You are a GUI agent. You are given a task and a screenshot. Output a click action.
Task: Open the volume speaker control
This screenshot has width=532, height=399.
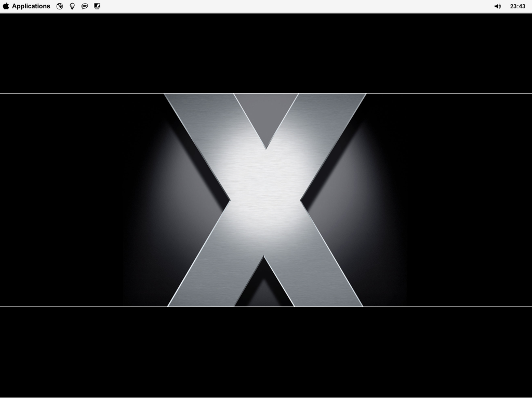(x=498, y=6)
